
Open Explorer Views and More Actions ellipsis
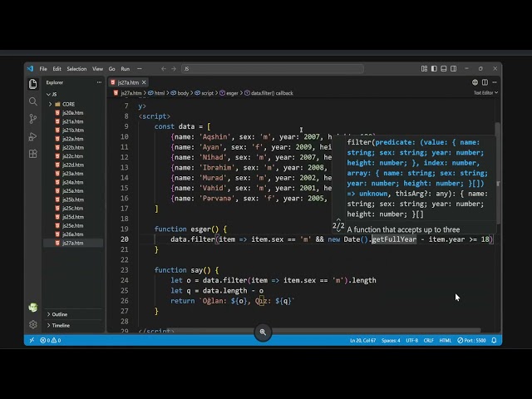click(x=99, y=82)
